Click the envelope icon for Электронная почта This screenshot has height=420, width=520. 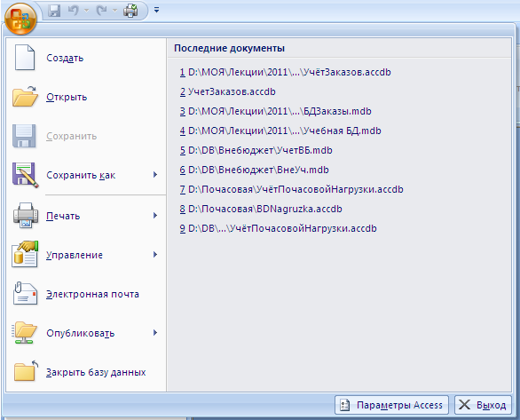pos(25,293)
